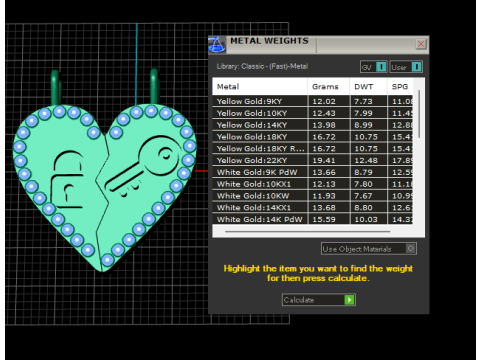Click the 19.41 grams value
This screenshot has height=360, width=480.
[x=324, y=161]
